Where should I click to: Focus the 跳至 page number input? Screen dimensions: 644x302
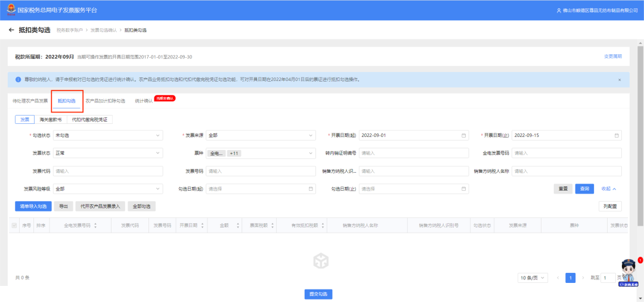tap(608, 278)
